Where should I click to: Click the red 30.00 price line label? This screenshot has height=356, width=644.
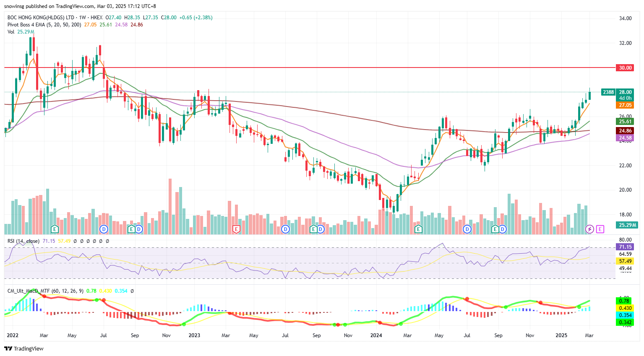tap(625, 68)
